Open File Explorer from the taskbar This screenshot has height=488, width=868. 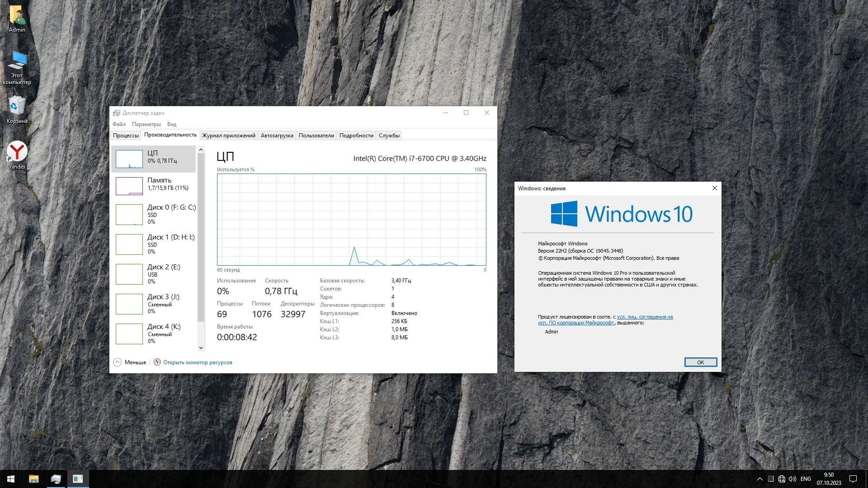point(34,479)
